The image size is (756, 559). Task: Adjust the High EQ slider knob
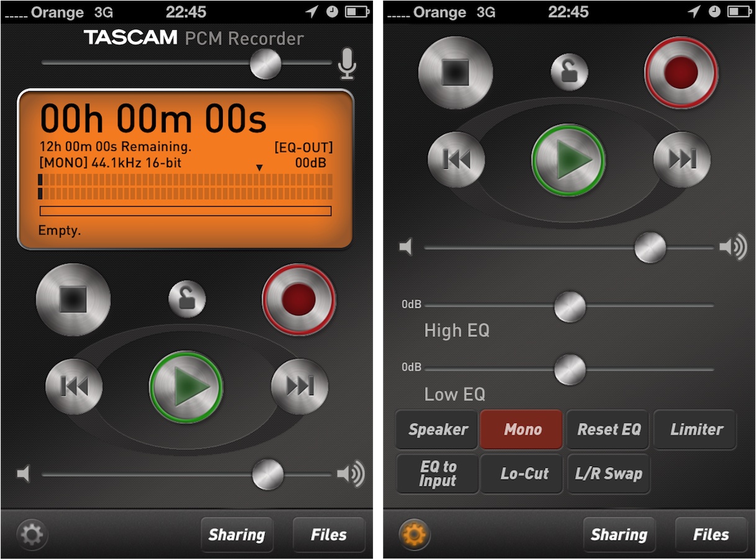[569, 306]
